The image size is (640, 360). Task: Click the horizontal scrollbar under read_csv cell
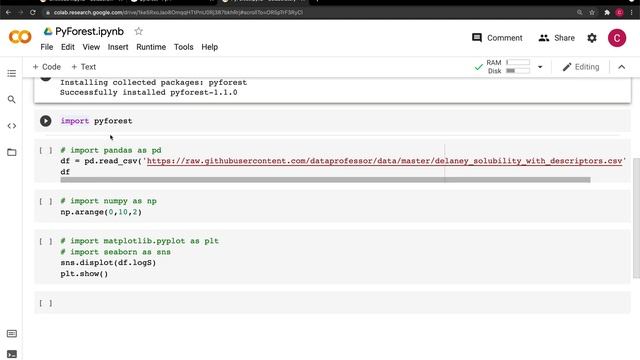tap(325, 180)
